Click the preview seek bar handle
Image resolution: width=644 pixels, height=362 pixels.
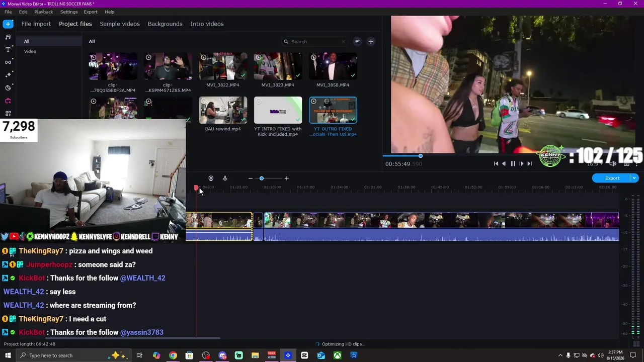point(420,156)
